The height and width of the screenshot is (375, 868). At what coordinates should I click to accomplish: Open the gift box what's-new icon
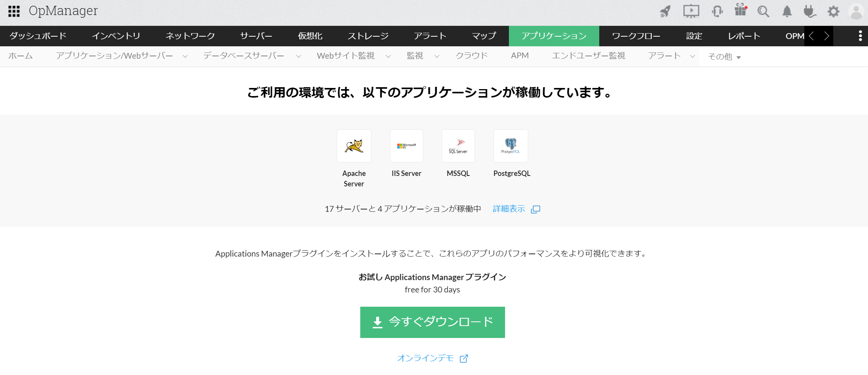tap(741, 10)
